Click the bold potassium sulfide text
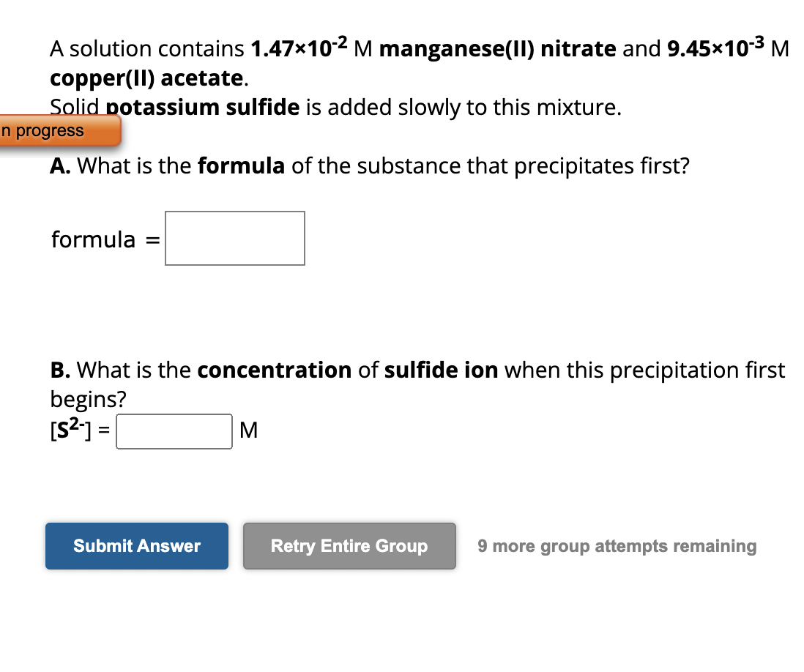The width and height of the screenshot is (804, 672). [x=203, y=107]
